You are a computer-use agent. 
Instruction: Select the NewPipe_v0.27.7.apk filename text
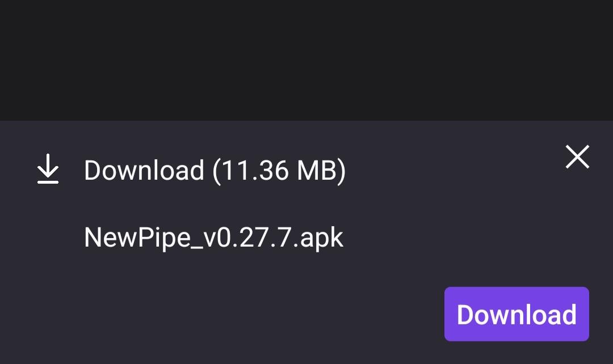[213, 237]
